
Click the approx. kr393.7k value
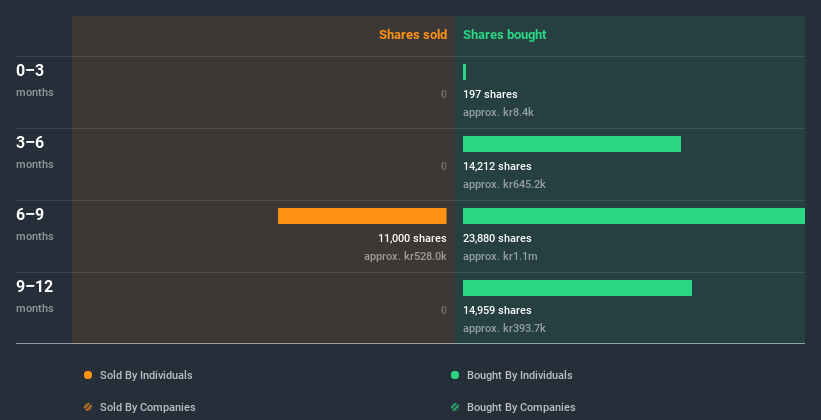[504, 328]
